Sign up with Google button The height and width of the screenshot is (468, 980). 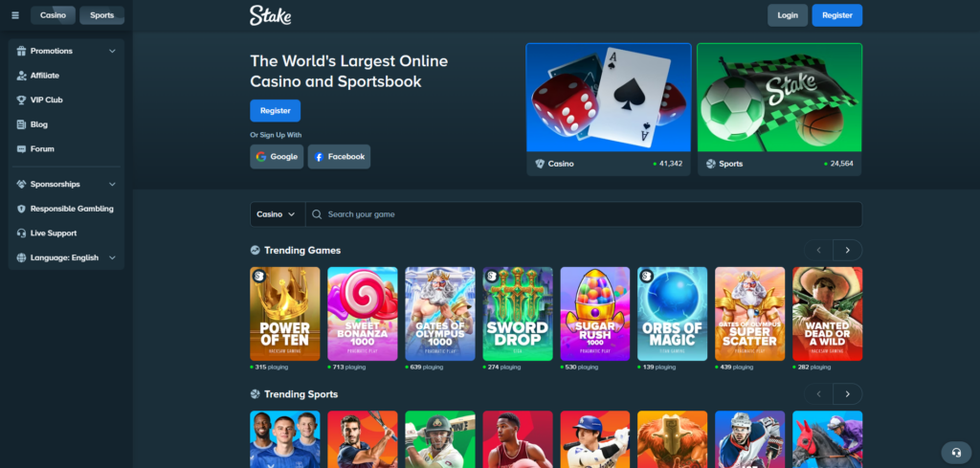(x=277, y=157)
